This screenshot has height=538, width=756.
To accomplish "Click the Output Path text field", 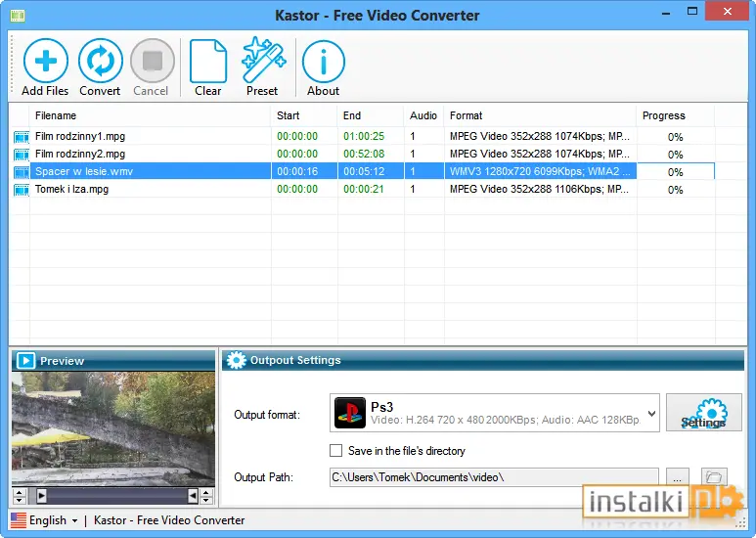I will pos(494,477).
